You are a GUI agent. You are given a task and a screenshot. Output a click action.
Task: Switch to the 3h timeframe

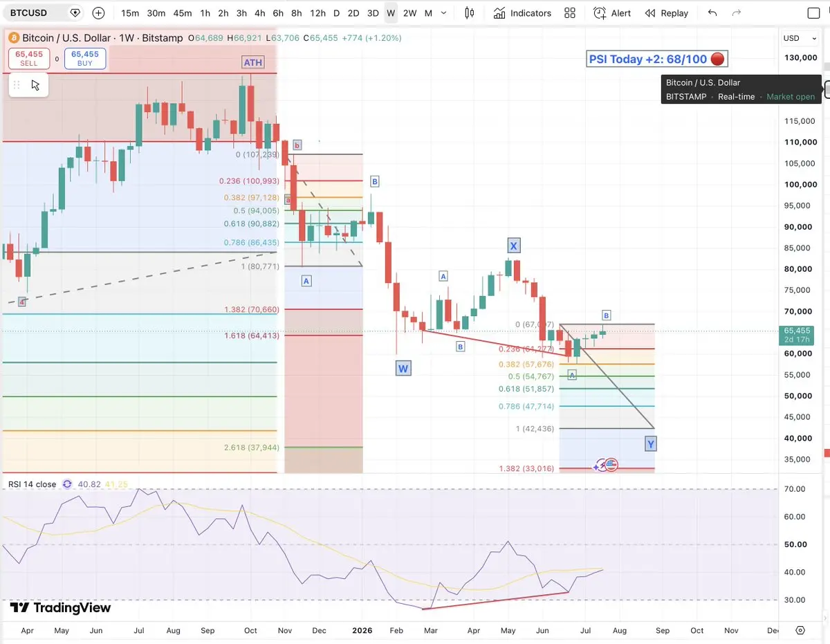coord(241,13)
